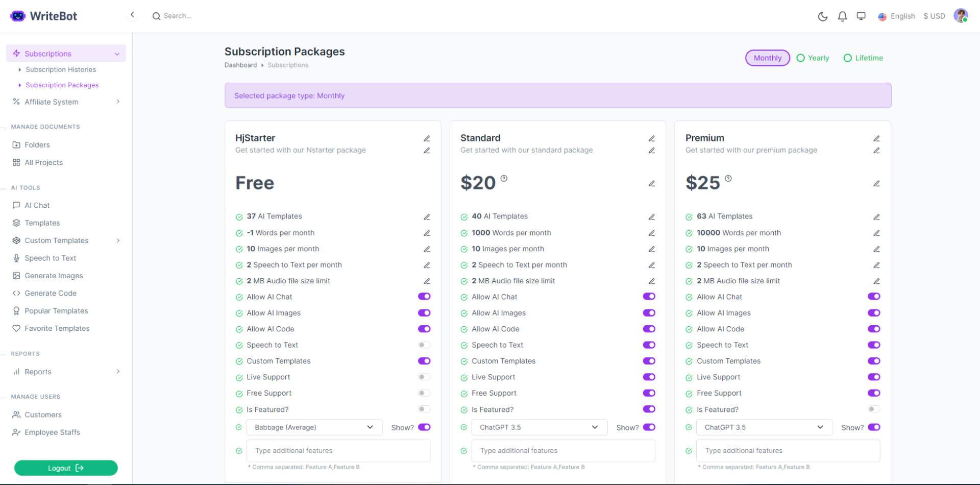Open AI Chat from the sidebar
The width and height of the screenshot is (980, 485).
pyautogui.click(x=37, y=205)
